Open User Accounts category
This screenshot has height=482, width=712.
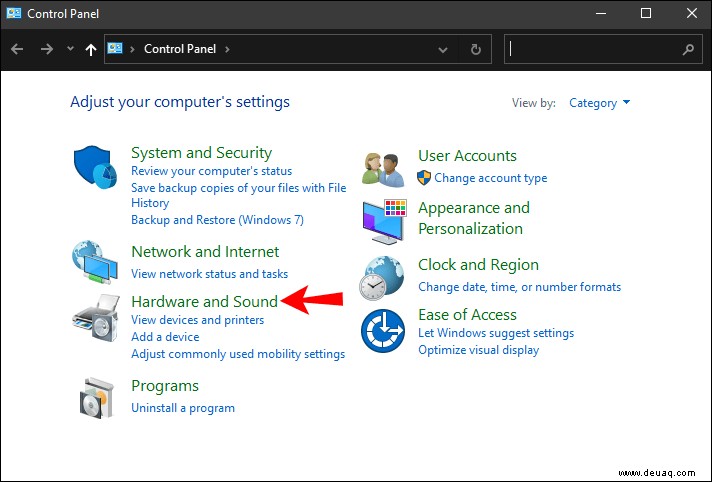tap(467, 156)
